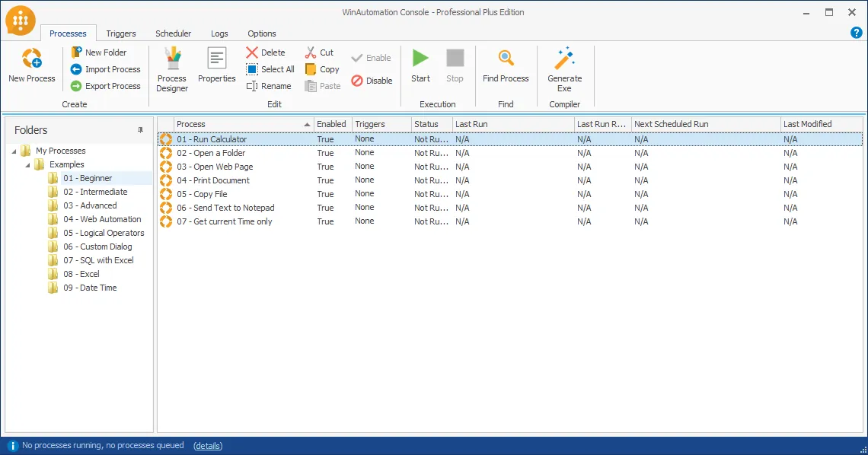Sort by the Triggers column header

(x=382, y=124)
